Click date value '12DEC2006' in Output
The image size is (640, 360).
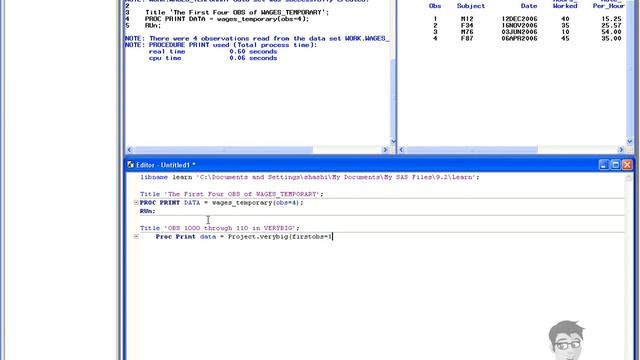click(x=519, y=19)
